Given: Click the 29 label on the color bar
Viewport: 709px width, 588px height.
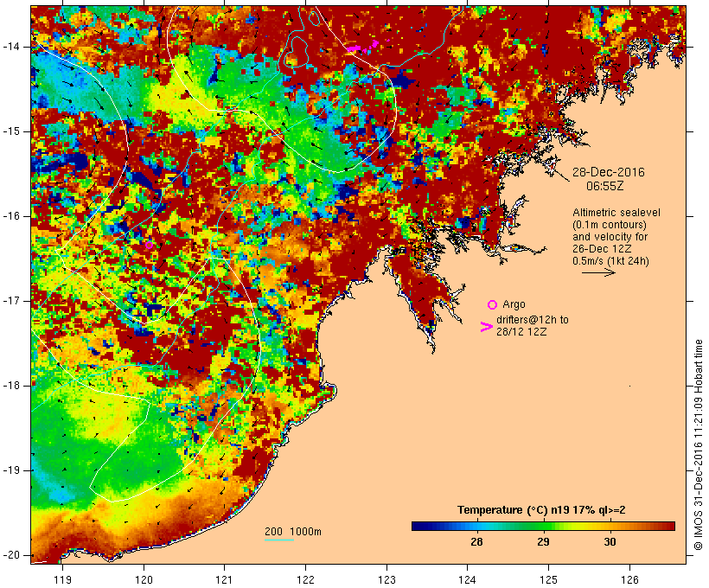Looking at the screenshot, I should point(543,541).
